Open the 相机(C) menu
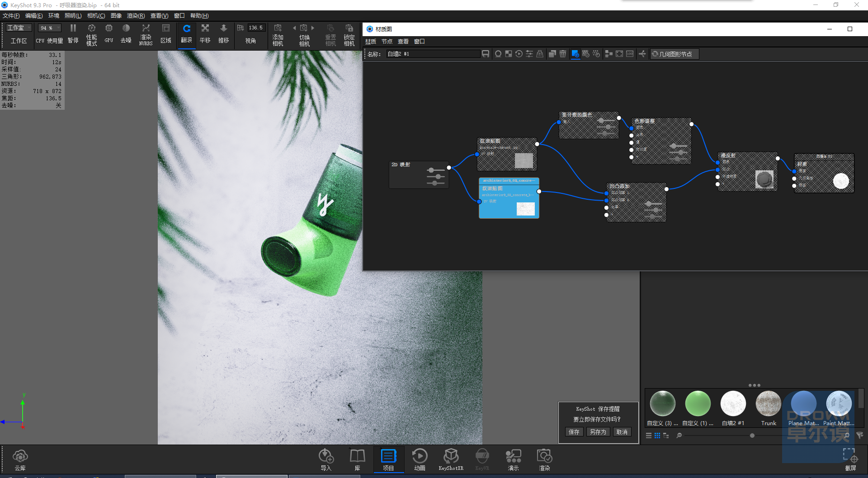This screenshot has height=478, width=868. [96, 16]
